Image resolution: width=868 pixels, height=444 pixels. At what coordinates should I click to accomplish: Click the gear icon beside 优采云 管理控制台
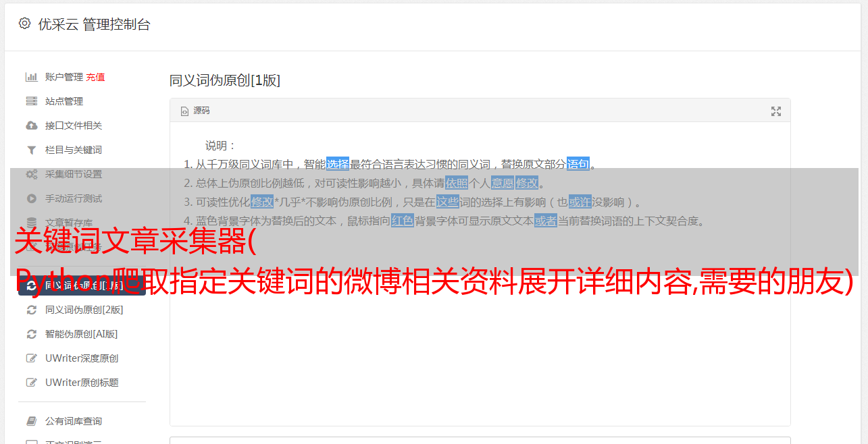[x=25, y=24]
